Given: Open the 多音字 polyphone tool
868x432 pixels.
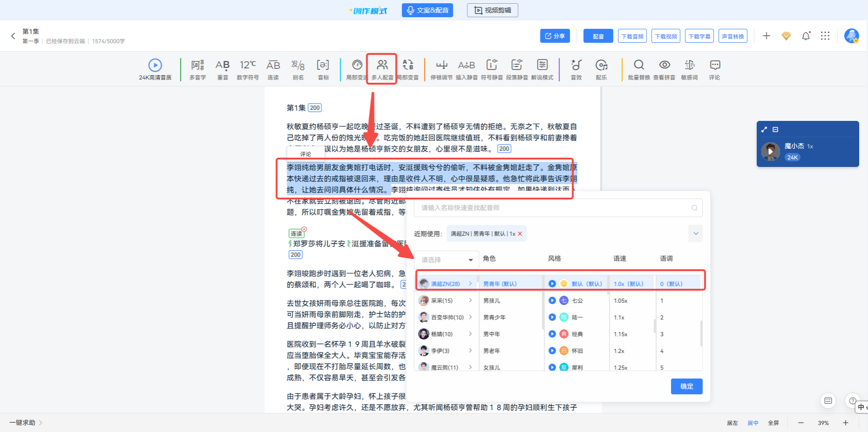Looking at the screenshot, I should pos(198,70).
